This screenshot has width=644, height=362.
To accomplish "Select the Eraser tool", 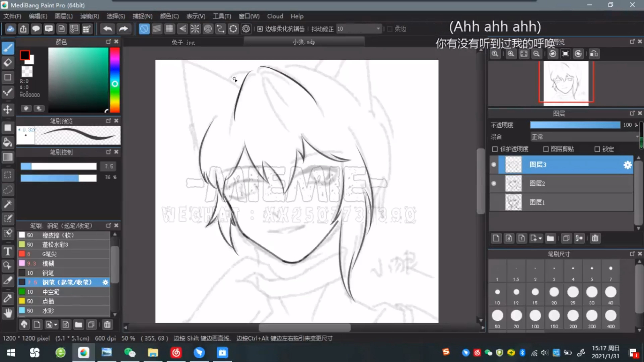I will click(x=8, y=63).
